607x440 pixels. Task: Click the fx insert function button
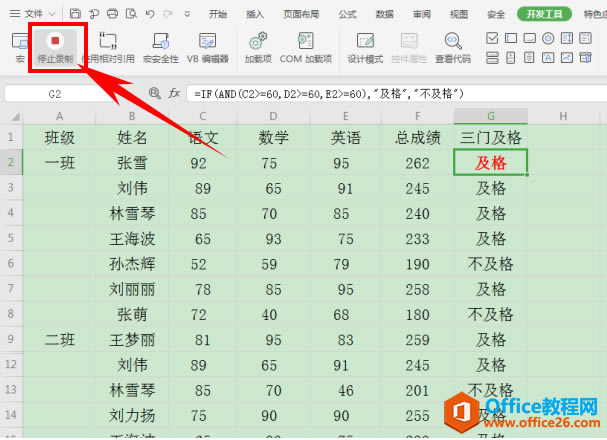click(174, 93)
